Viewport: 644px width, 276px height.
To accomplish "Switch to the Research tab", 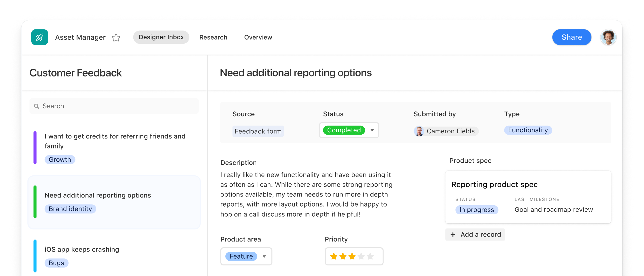I will pos(213,37).
